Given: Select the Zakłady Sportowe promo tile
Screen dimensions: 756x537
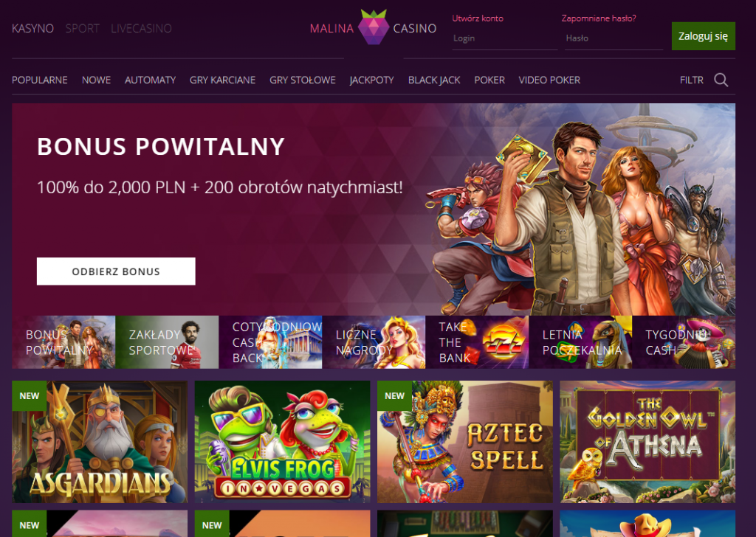Looking at the screenshot, I should point(167,342).
